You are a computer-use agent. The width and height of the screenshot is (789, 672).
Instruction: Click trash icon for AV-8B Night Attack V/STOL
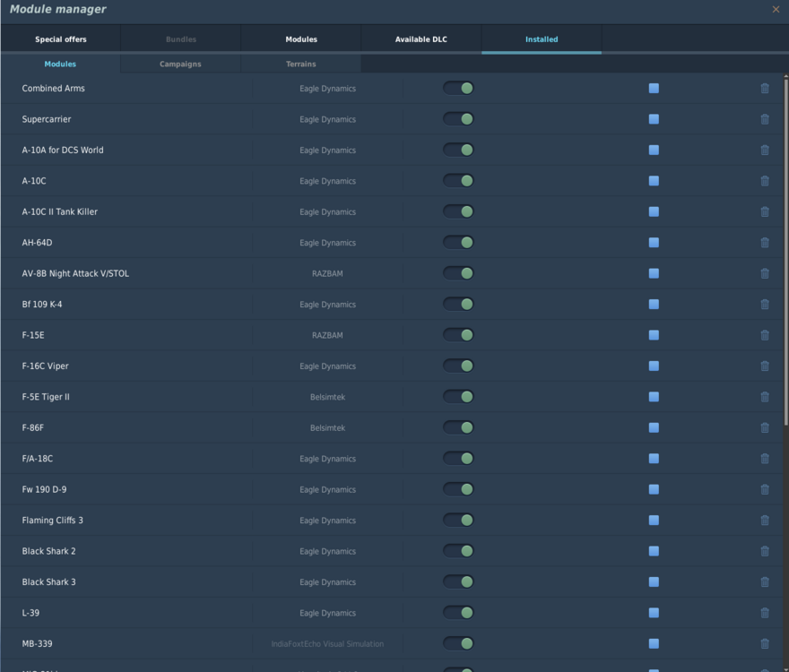[764, 273]
